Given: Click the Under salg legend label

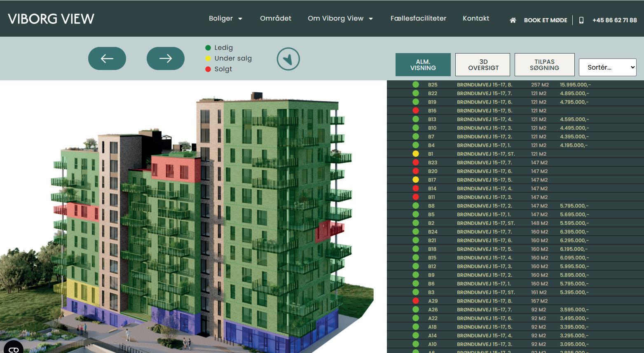Looking at the screenshot, I should 233,58.
